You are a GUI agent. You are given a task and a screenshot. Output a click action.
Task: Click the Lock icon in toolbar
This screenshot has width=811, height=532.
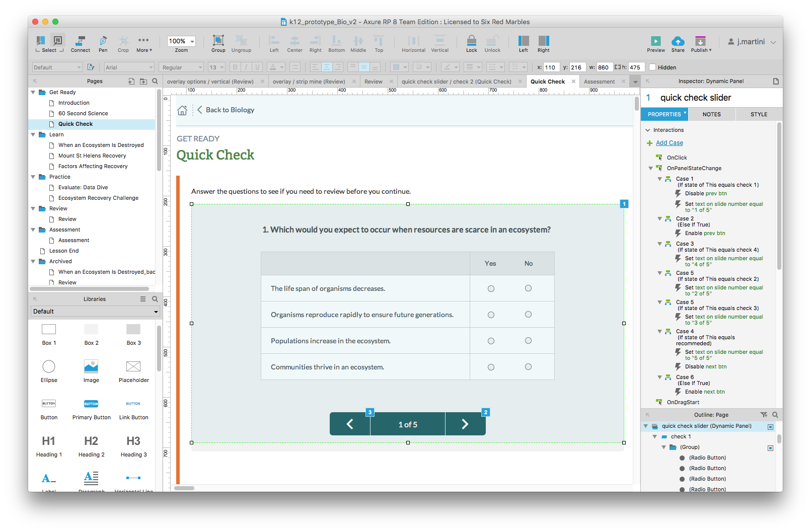coord(471,41)
